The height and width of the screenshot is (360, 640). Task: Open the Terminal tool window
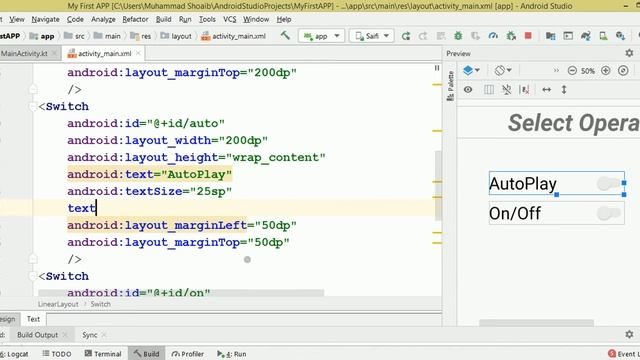point(103,354)
